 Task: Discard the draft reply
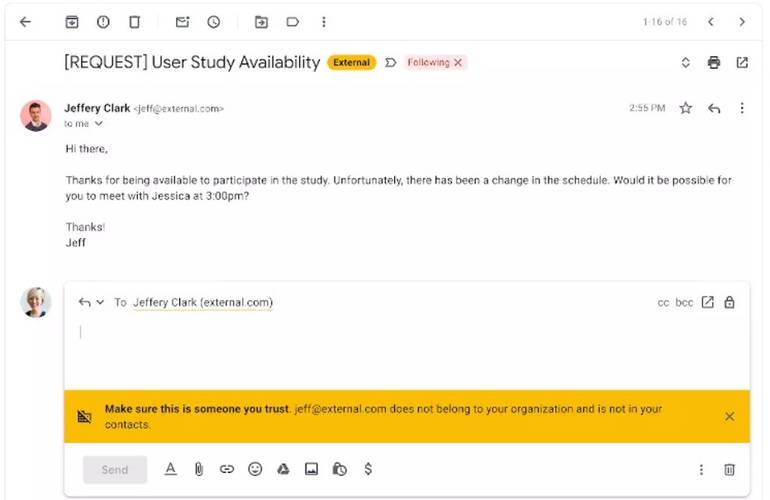[729, 470]
